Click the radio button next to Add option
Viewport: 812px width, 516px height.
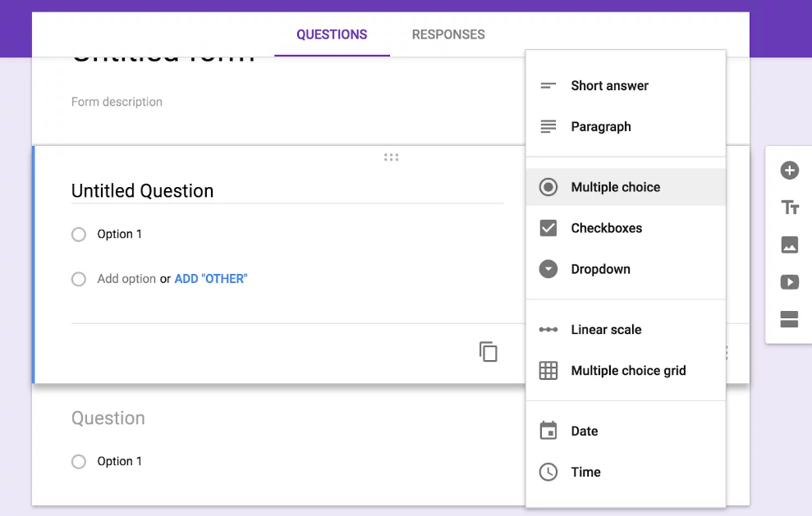(78, 279)
